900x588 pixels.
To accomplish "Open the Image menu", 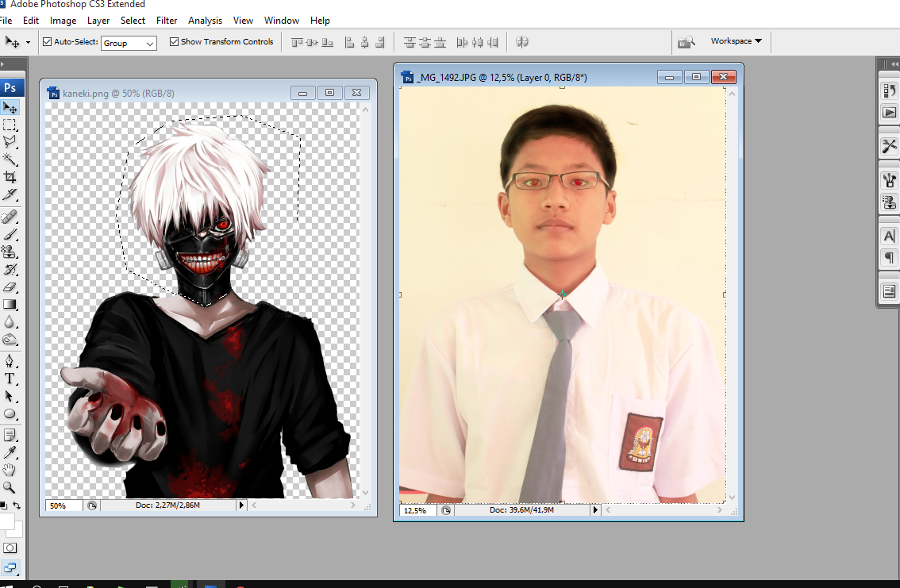I will pos(63,20).
